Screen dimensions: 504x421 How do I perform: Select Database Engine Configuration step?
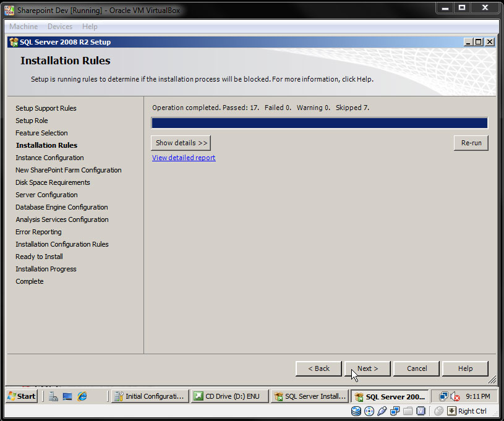click(62, 207)
